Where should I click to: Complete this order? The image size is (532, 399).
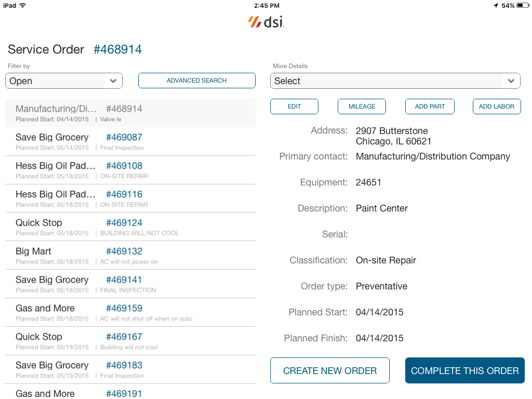click(465, 370)
